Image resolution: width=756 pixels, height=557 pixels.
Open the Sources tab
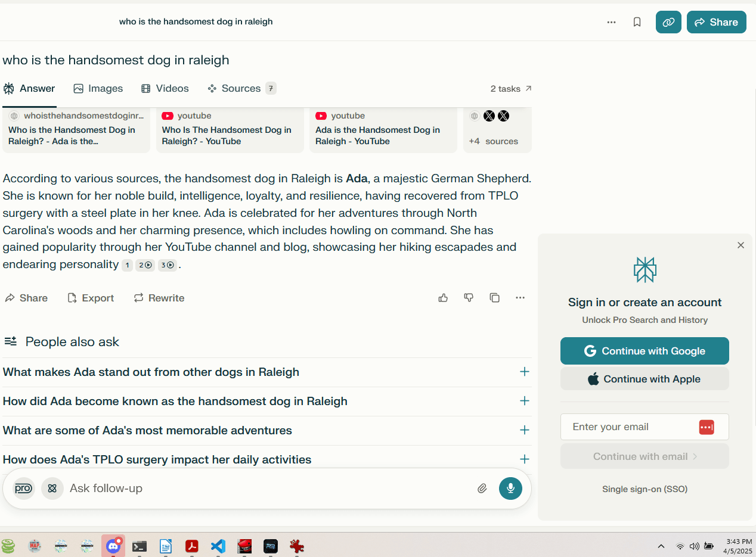(x=241, y=88)
